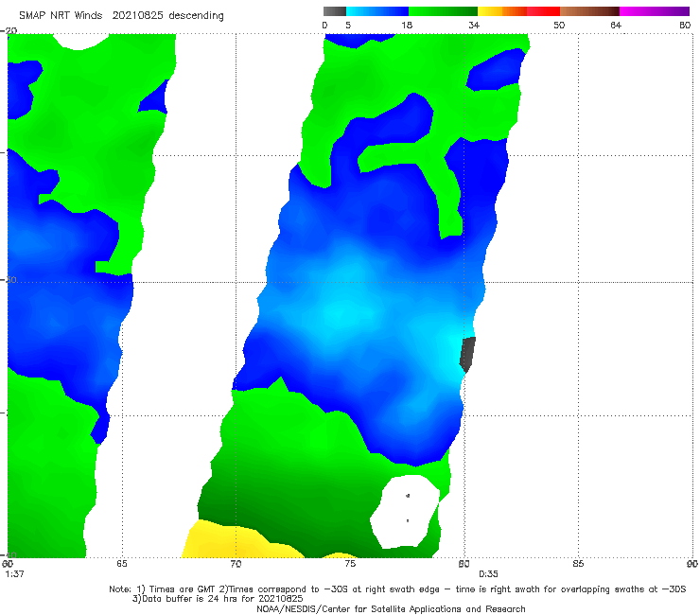Click the '18' label under the color bar
The height and width of the screenshot is (615, 700).
pos(407,26)
